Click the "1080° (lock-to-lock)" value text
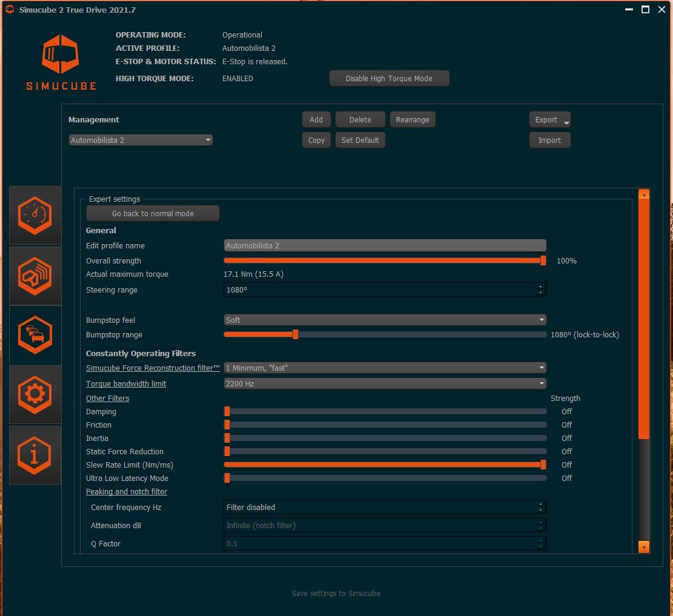The height and width of the screenshot is (616, 673). point(585,334)
